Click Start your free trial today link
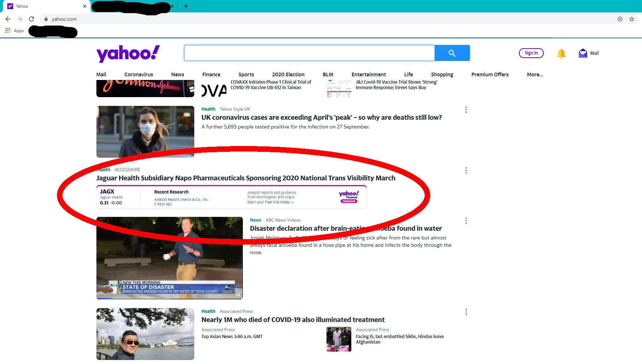The width and height of the screenshot is (642, 364). coord(270,202)
